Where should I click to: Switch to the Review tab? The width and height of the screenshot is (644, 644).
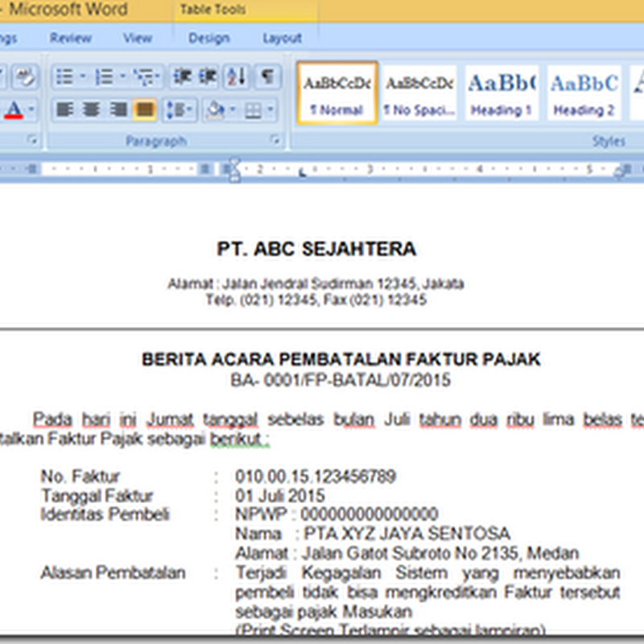coord(72,38)
